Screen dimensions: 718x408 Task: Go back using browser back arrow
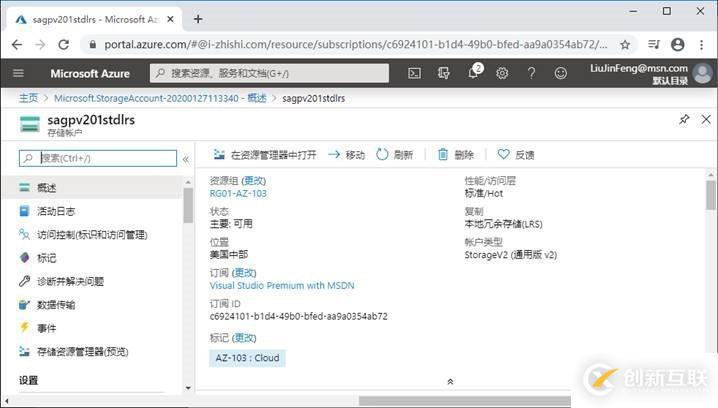pyautogui.click(x=17, y=44)
